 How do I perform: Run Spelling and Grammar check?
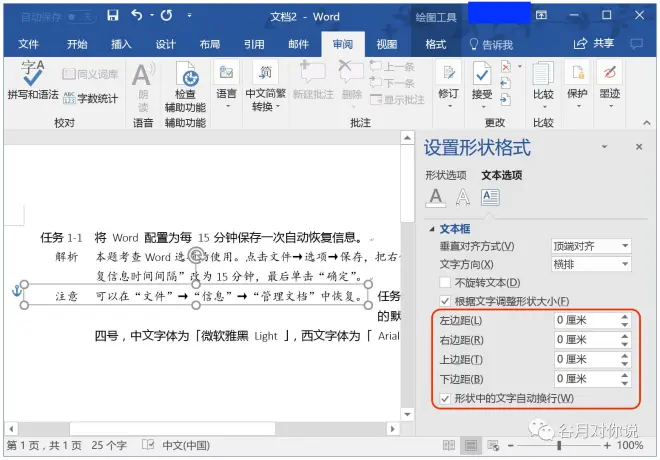click(33, 80)
